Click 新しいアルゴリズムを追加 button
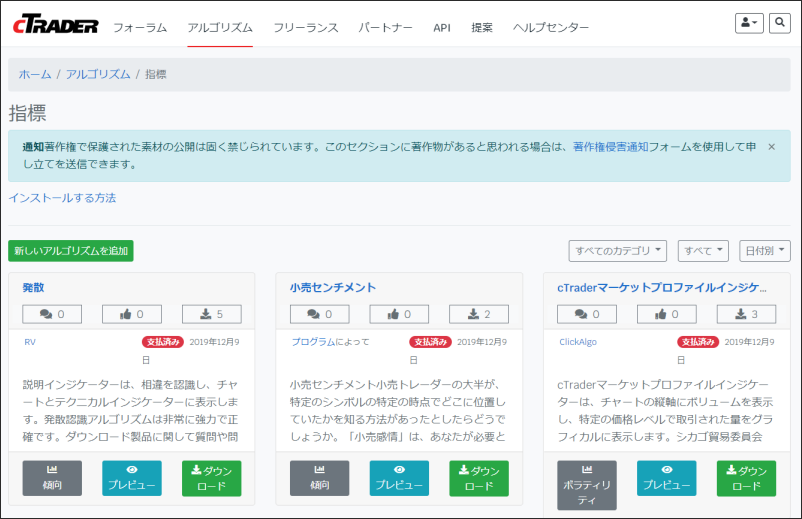Viewport: 802px width, 519px height. click(71, 251)
